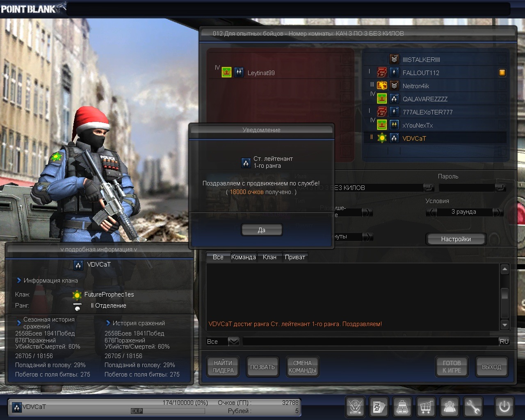The height and width of the screenshot is (420, 525).
Task: Click the ВЫХОД button
Action: (491, 367)
